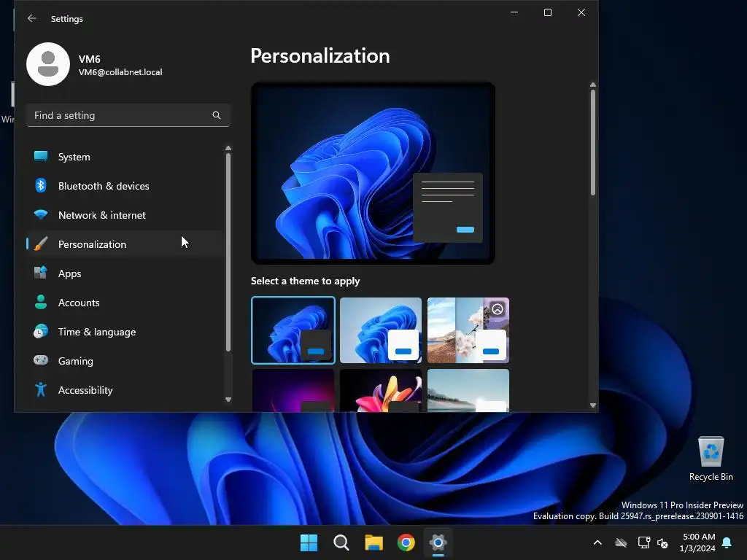Focus the Find a setting search box
This screenshot has width=747, height=560.
pos(128,115)
